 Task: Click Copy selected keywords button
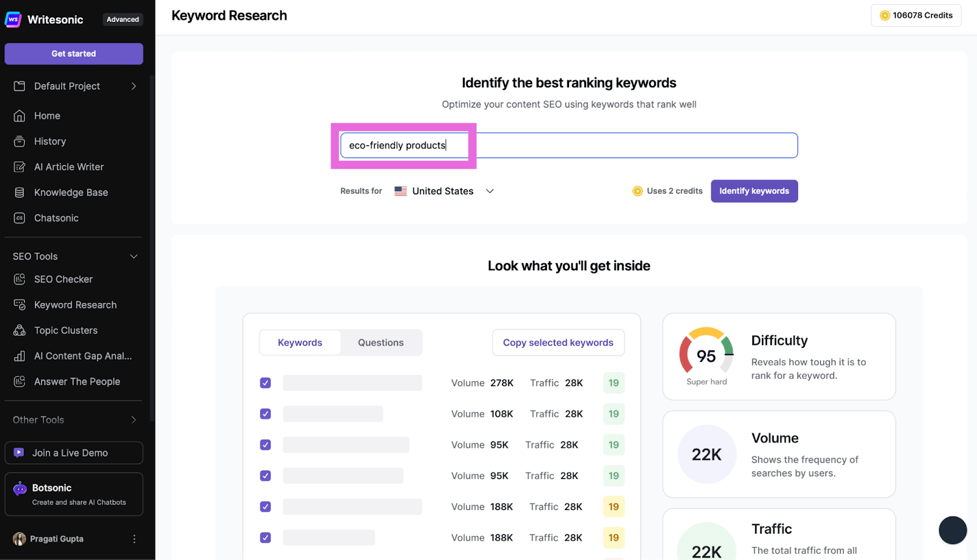[558, 343]
